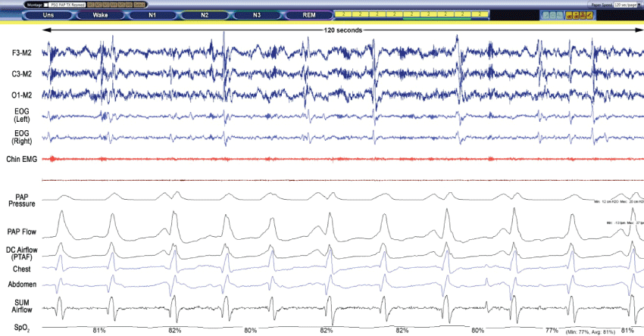Select the M6 montage preset
644x336 pixels.
click(x=130, y=5)
